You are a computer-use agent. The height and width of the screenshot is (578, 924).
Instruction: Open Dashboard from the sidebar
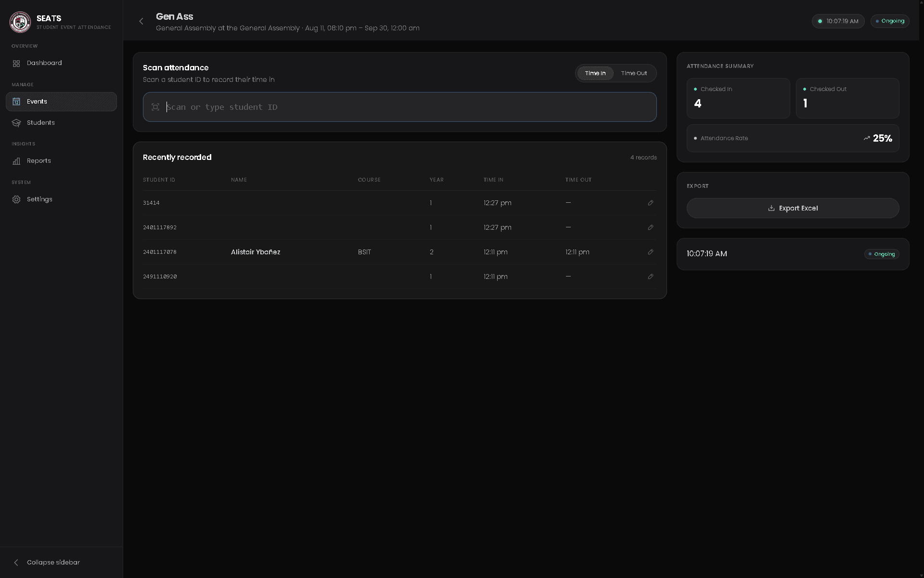tap(61, 63)
